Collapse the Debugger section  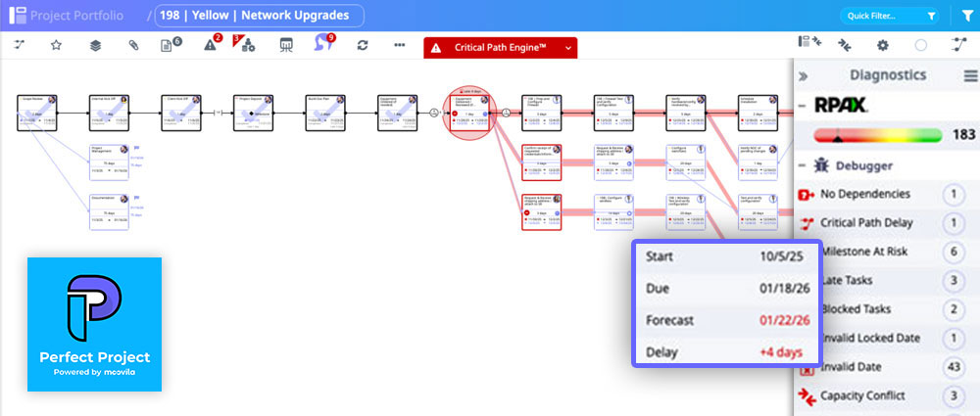coord(802,165)
